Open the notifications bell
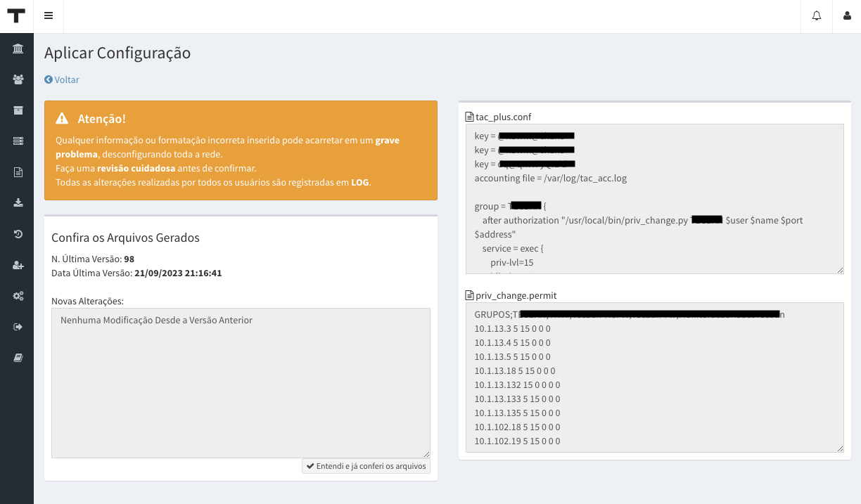The height and width of the screenshot is (504, 861). coord(817,16)
